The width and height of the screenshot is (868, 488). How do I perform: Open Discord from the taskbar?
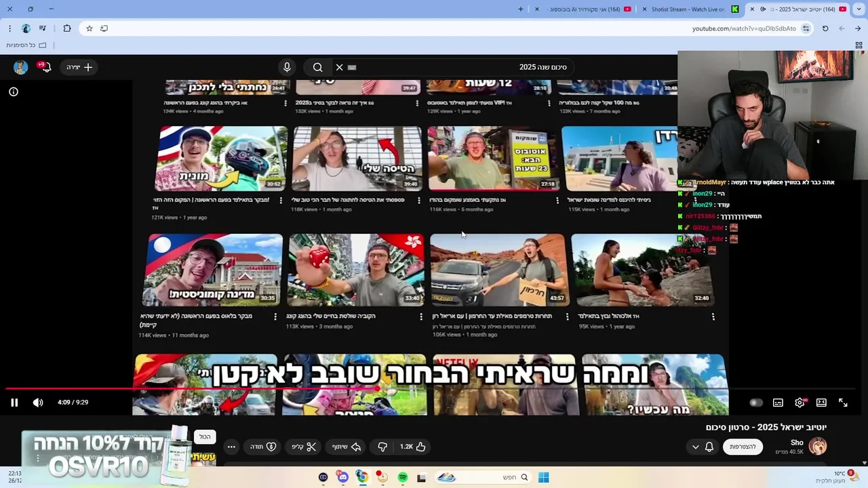(x=342, y=477)
